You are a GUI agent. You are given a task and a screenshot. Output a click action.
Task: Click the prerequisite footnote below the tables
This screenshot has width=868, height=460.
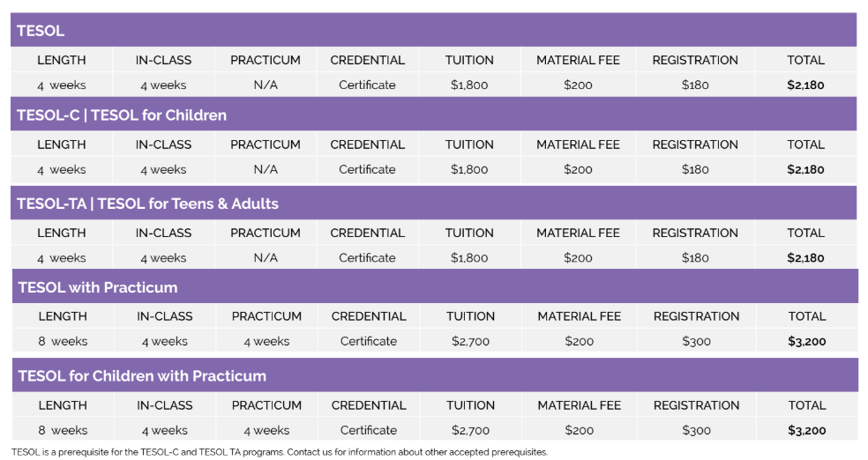point(280,452)
